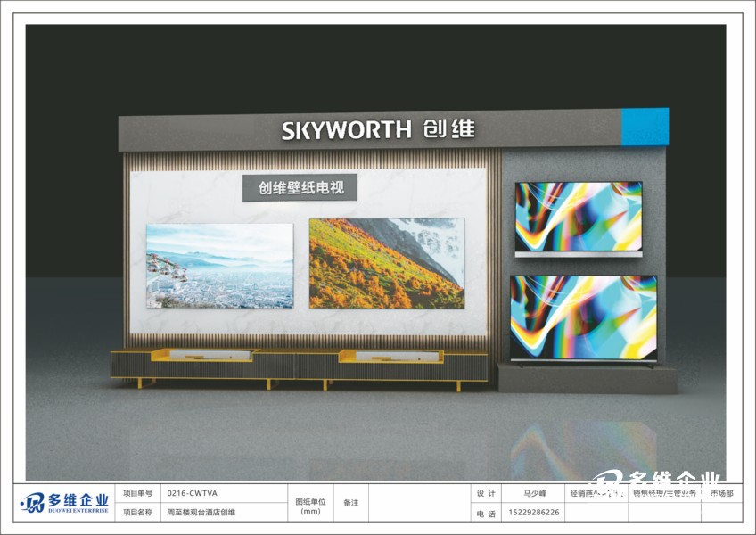This screenshot has height=535, width=756.
Task: Click the 创维壁纸电视 label plate
Action: tap(300, 187)
